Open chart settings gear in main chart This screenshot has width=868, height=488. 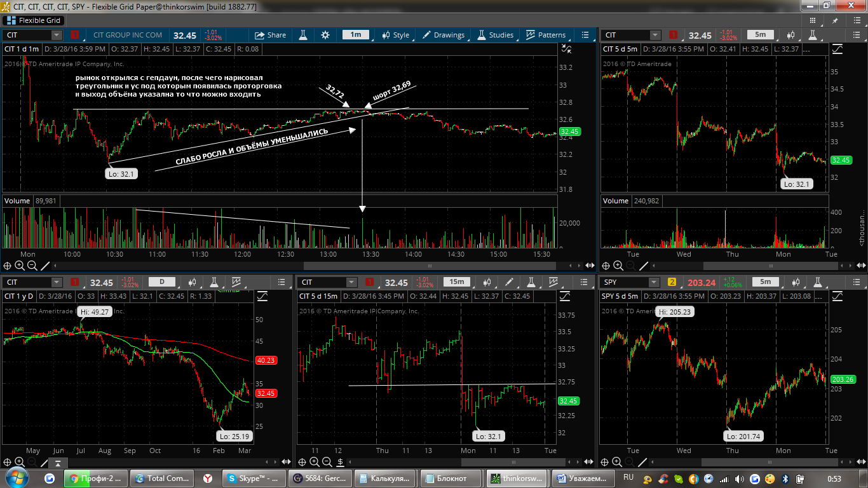coord(325,35)
